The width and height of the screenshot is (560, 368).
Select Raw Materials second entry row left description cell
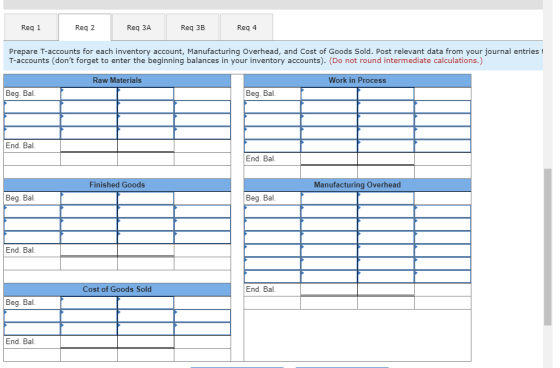point(32,120)
